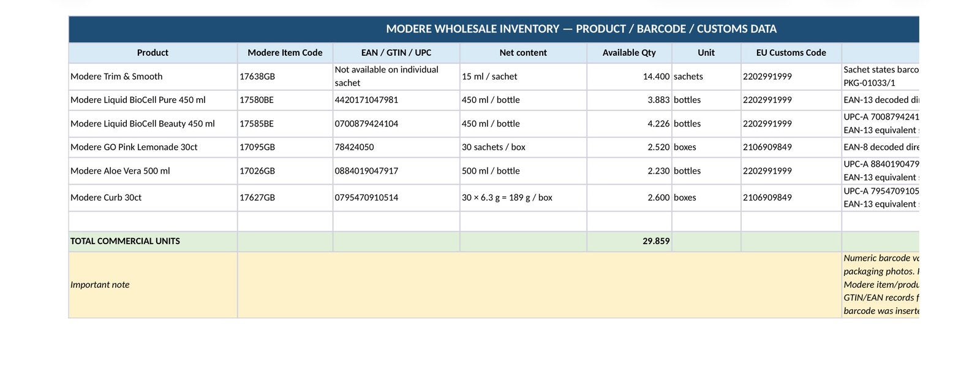Select the '30 sachets / box' cell
This screenshot has height=368, width=980.
[x=523, y=147]
